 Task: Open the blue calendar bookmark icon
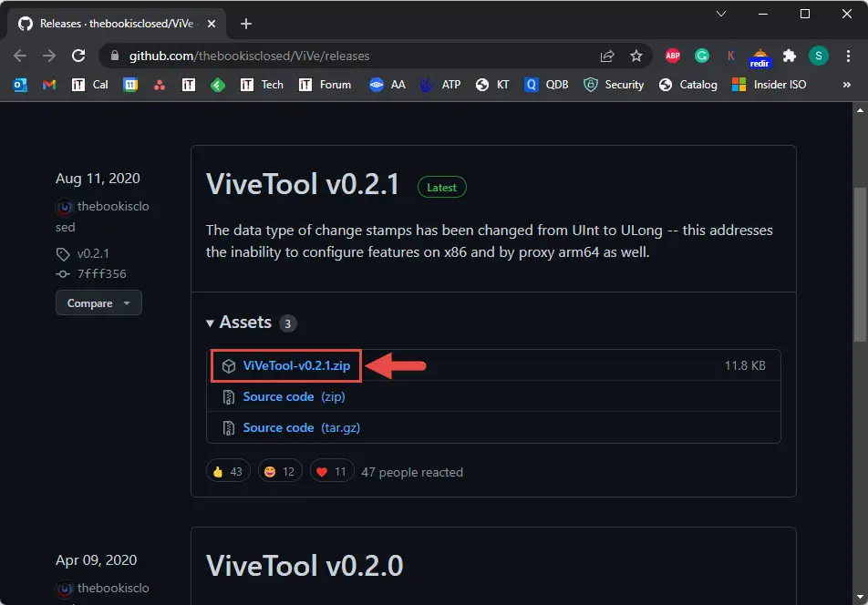click(130, 85)
